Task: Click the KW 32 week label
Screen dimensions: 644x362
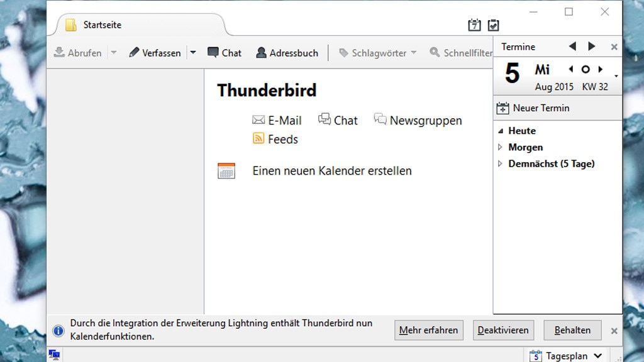Action: point(595,87)
